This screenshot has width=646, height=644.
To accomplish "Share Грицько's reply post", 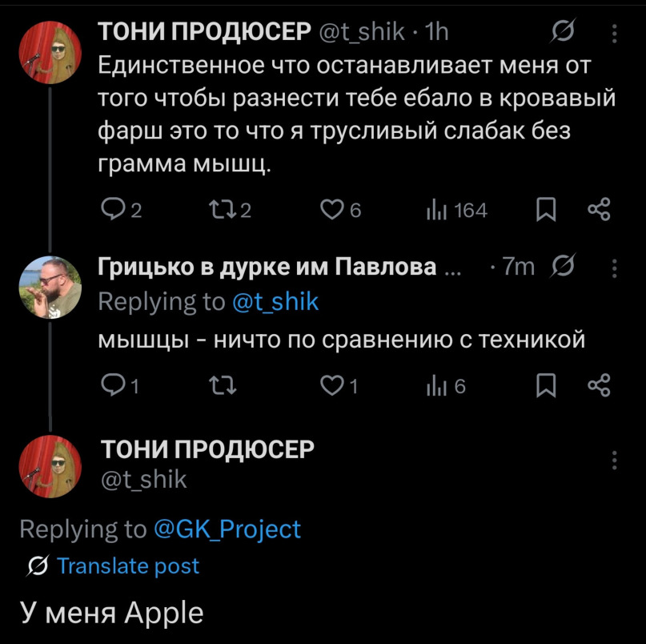I will (599, 386).
